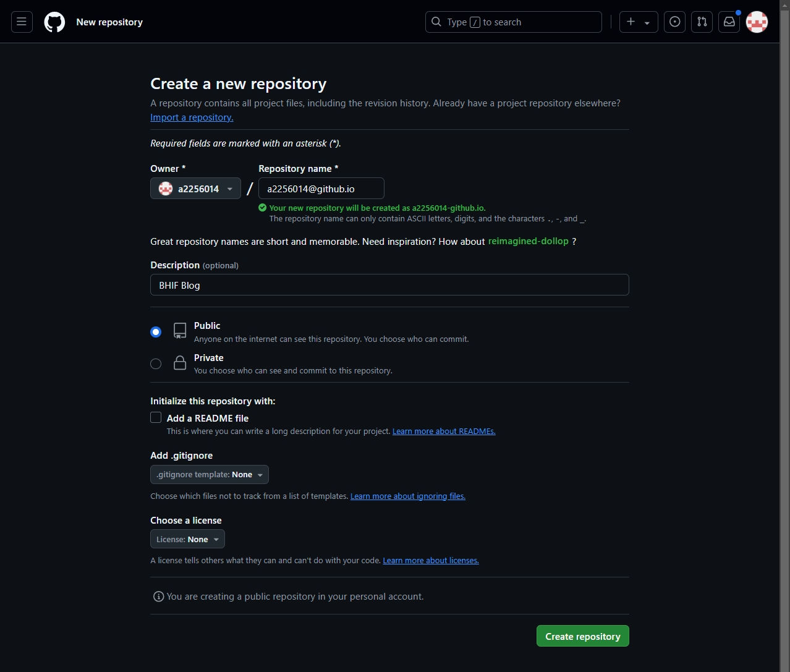This screenshot has height=672, width=790.
Task: Follow Learn more about READMEs link
Action: tap(444, 432)
